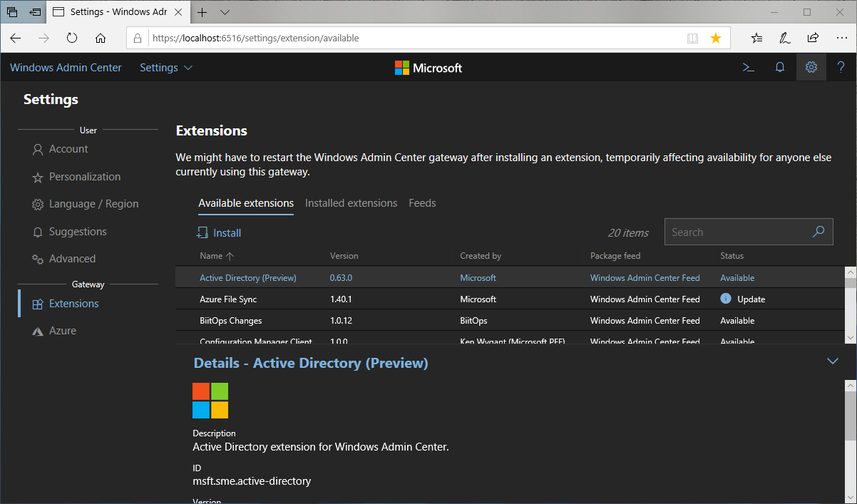Select the Account person icon
Viewport: 857px width, 504px height.
click(x=37, y=150)
